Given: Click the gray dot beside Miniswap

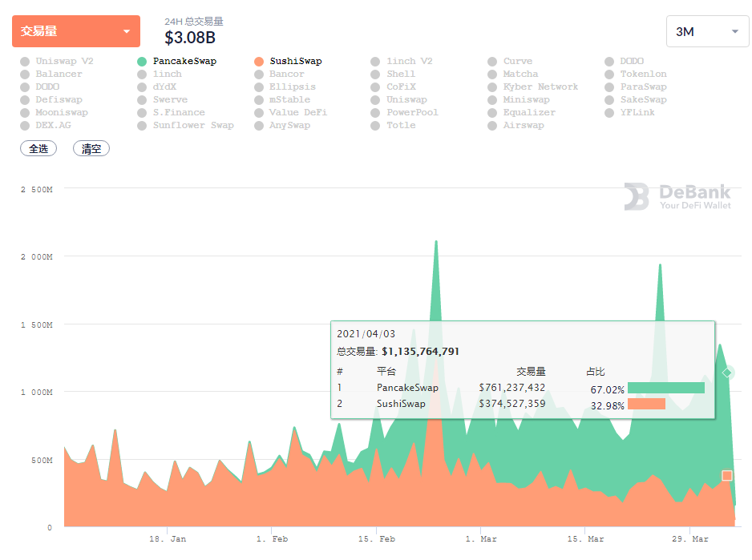Looking at the screenshot, I should click(492, 99).
